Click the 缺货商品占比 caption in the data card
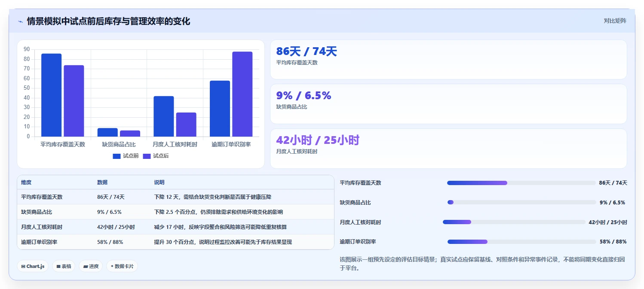 tap(291, 107)
